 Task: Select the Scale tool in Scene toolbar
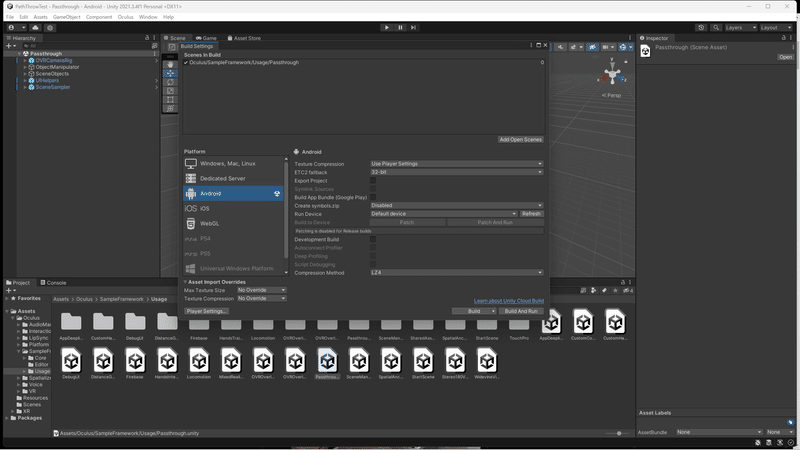170,91
